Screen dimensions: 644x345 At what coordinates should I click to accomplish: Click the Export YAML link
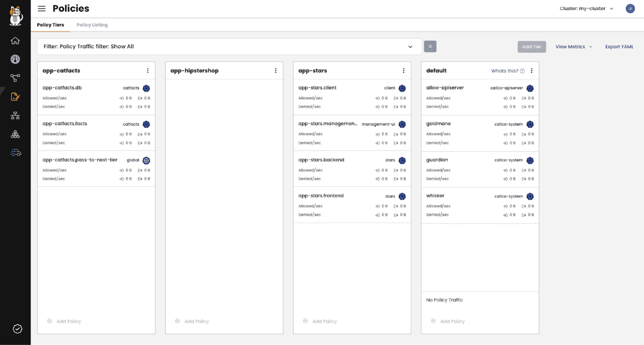[619, 47]
